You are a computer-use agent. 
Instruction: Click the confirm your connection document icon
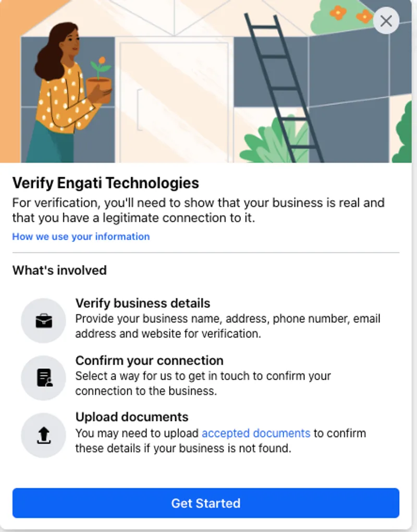click(x=43, y=378)
